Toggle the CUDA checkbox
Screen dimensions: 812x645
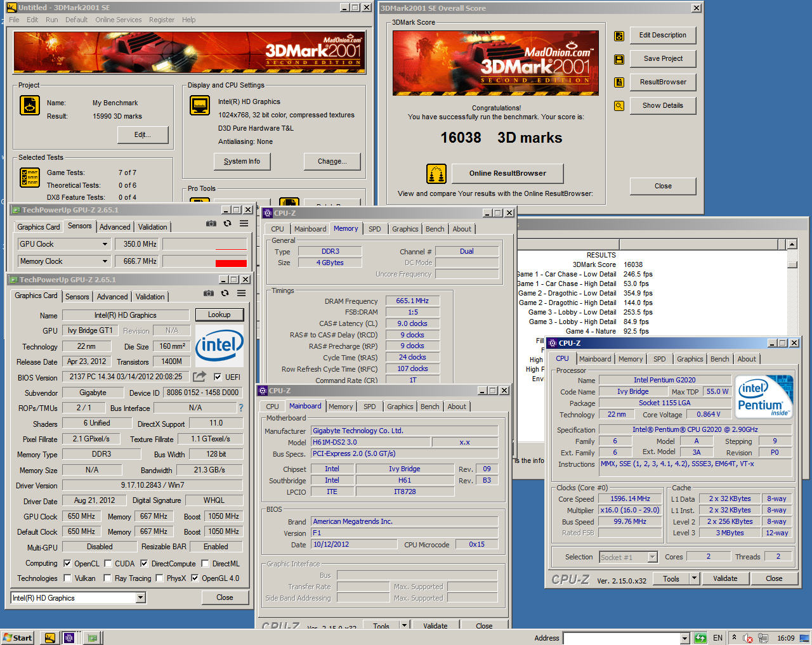pos(108,563)
